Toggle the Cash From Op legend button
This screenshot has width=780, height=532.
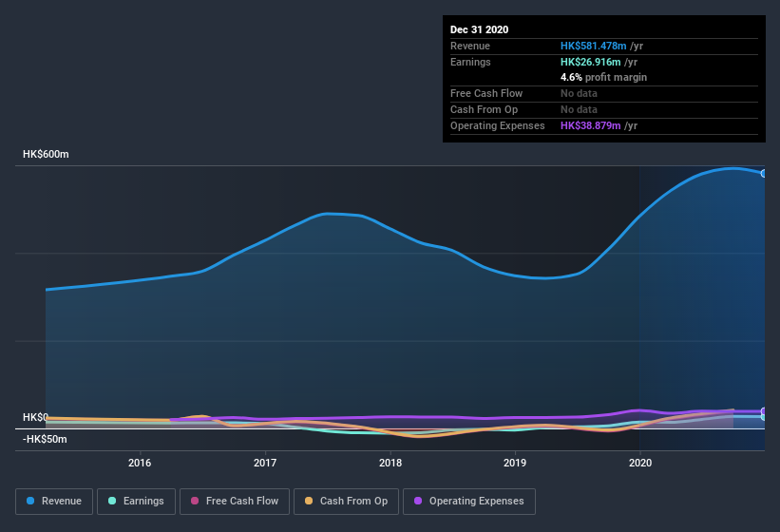pos(346,502)
